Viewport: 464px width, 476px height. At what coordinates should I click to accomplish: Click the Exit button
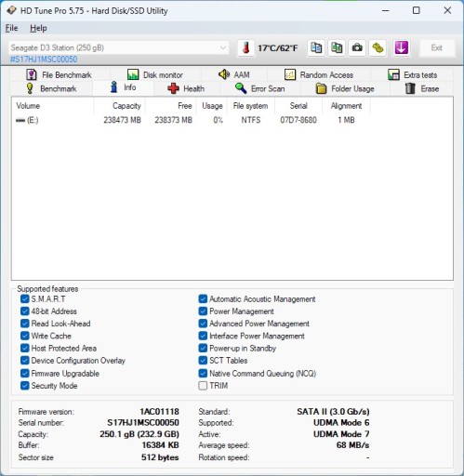pyautogui.click(x=437, y=48)
